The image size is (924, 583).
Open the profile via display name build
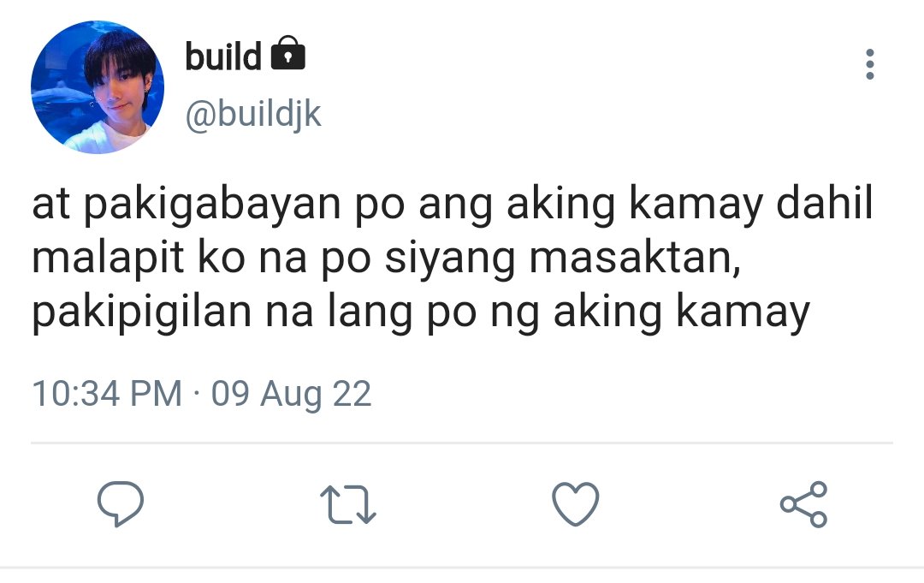tap(223, 57)
